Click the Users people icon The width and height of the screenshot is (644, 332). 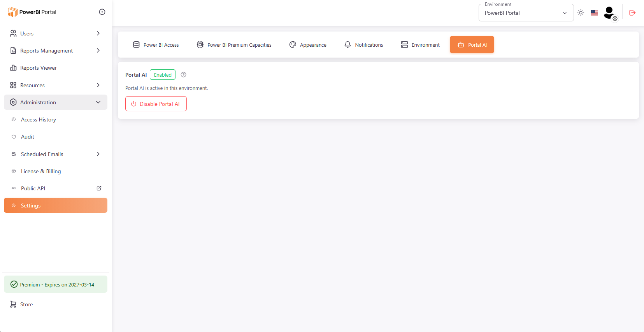13,33
